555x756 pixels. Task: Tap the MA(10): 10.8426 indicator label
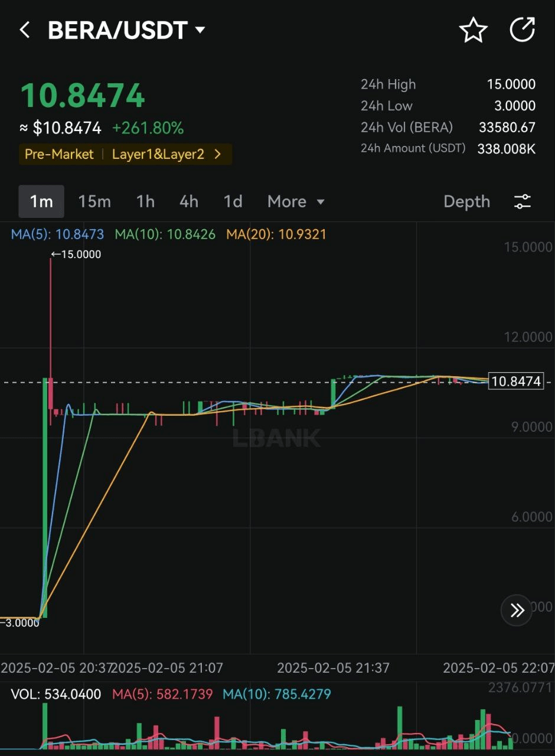click(x=165, y=234)
